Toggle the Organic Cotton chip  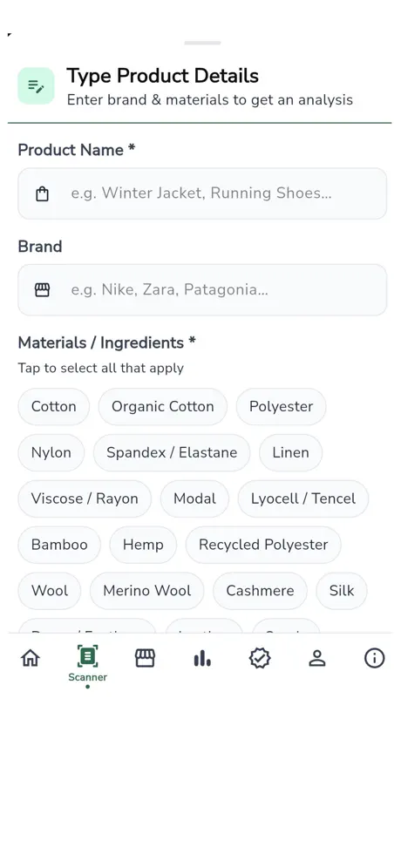coord(163,406)
